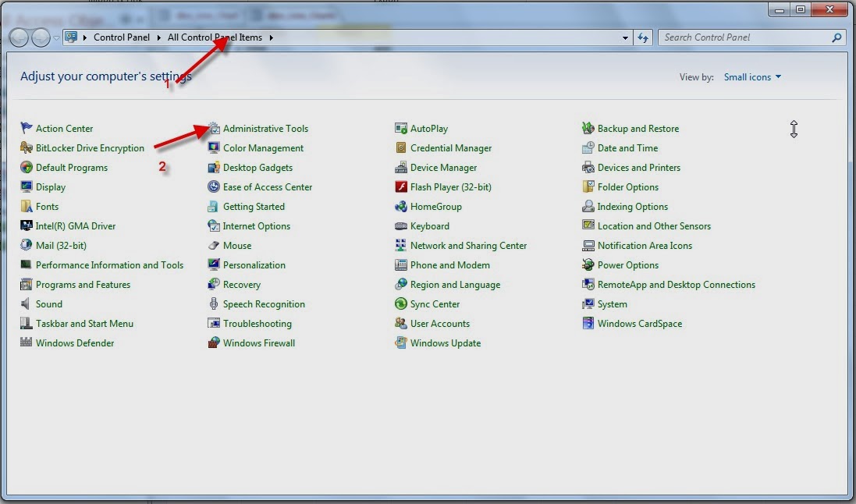Open the BitLocker Drive Encryption icon
The width and height of the screenshot is (856, 504).
tap(26, 148)
